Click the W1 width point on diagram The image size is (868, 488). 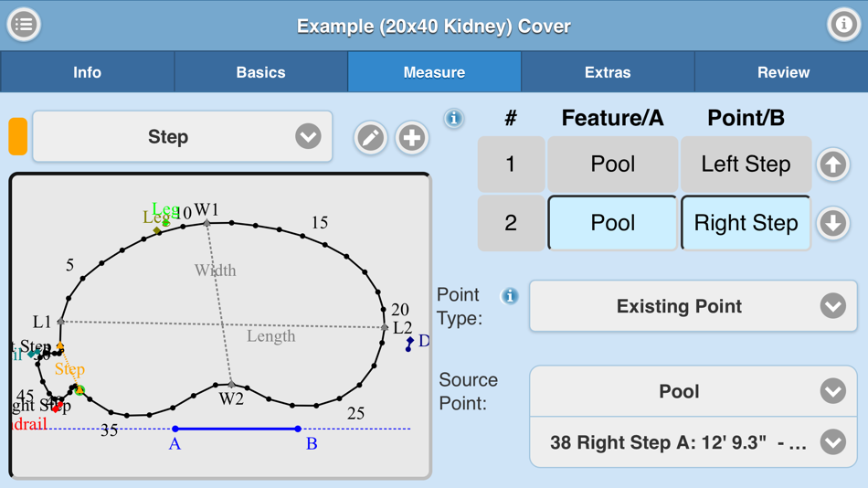coord(206,223)
